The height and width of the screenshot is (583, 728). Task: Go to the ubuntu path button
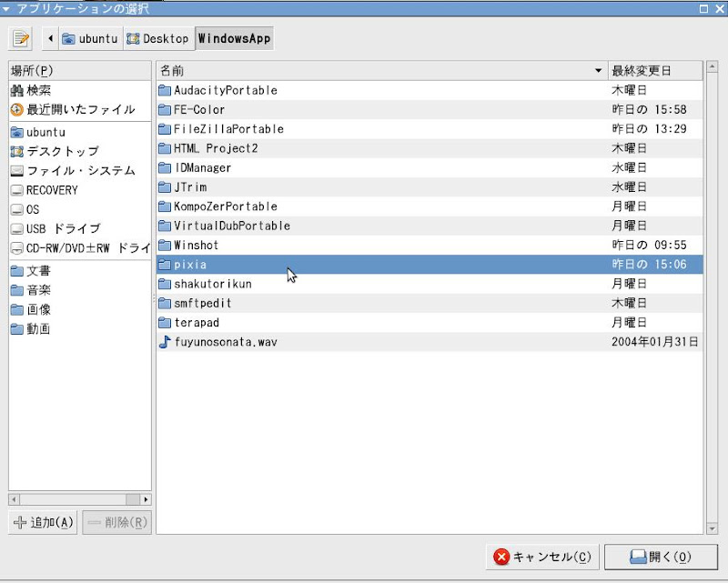pyautogui.click(x=90, y=38)
